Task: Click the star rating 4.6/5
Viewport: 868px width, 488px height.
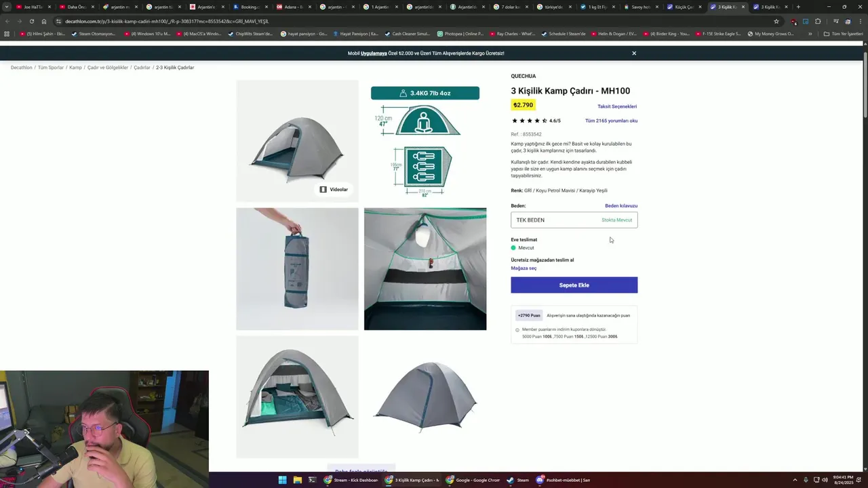Action: point(536,121)
